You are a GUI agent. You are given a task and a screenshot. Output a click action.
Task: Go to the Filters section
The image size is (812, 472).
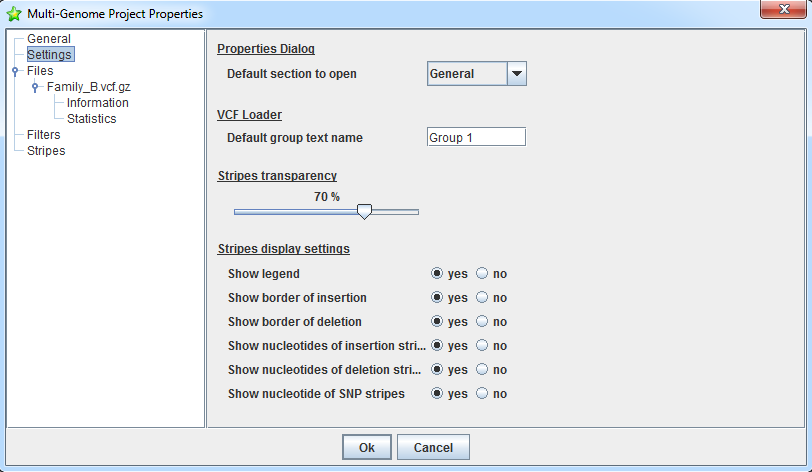click(43, 135)
